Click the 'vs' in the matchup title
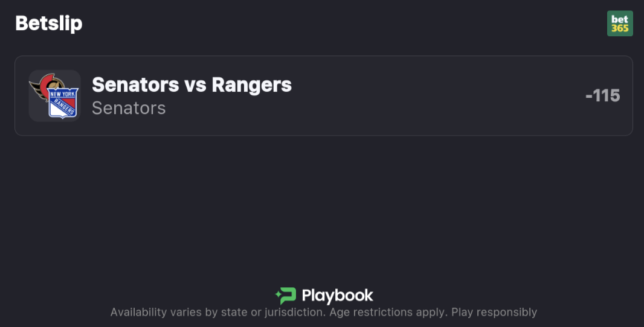644x327 pixels. (x=195, y=85)
